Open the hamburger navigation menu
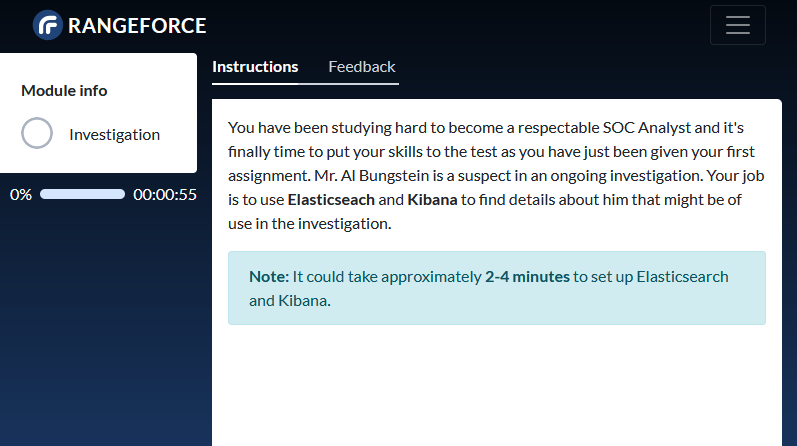Image resolution: width=797 pixels, height=446 pixels. pos(738,25)
